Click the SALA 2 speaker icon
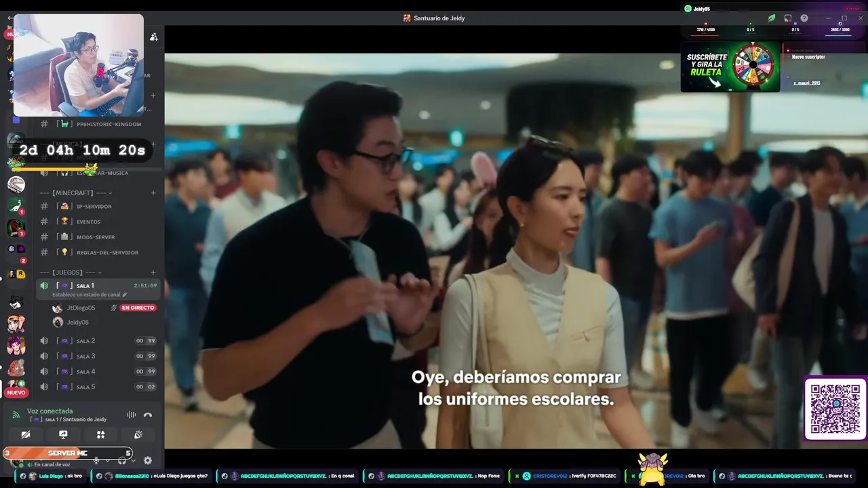The image size is (868, 488). point(44,341)
